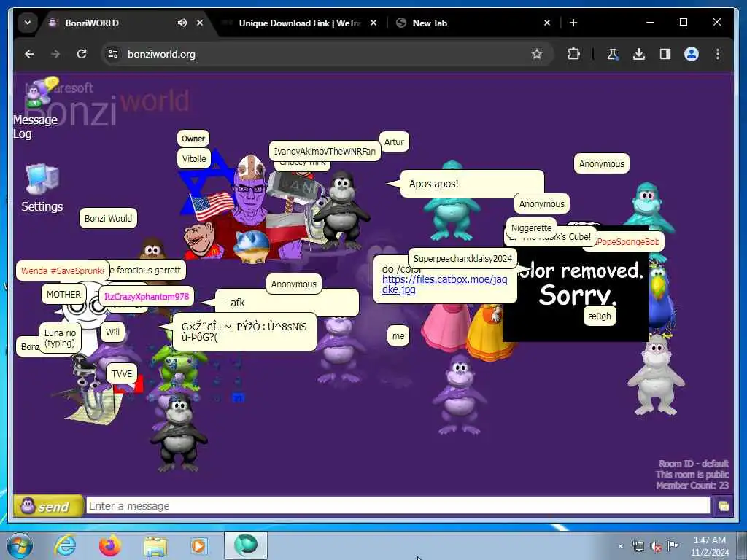Open the Chrome three-dot menu
The width and height of the screenshot is (747, 560).
[x=718, y=54]
